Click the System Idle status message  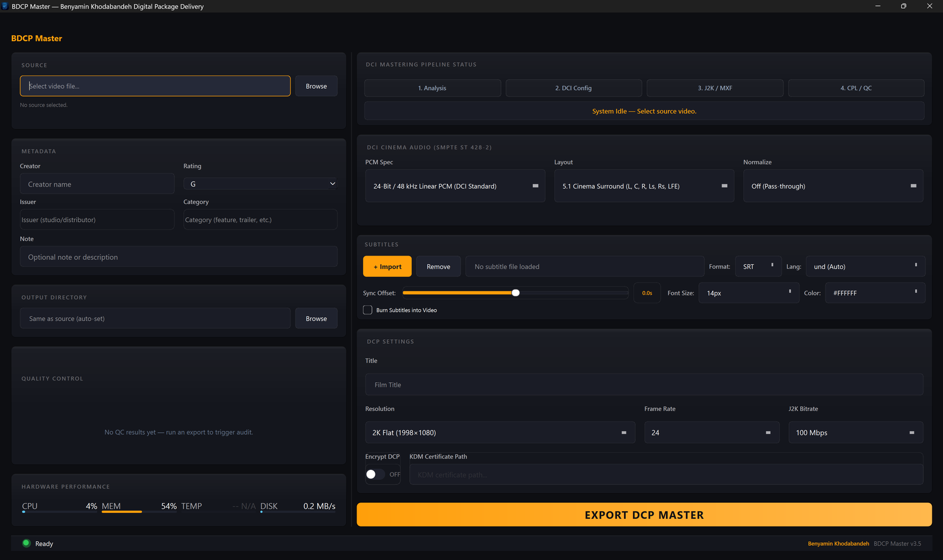(644, 111)
